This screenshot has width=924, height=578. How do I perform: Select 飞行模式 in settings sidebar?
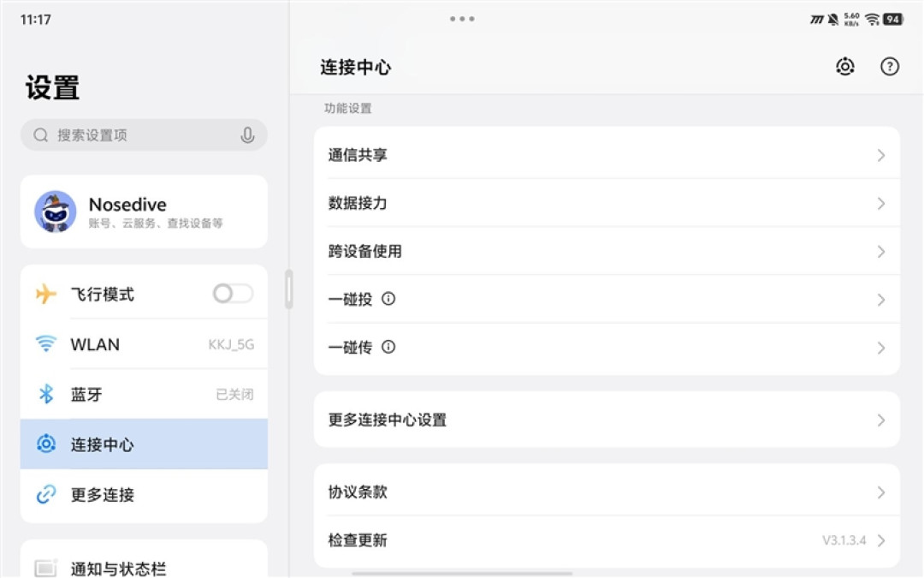click(144, 294)
